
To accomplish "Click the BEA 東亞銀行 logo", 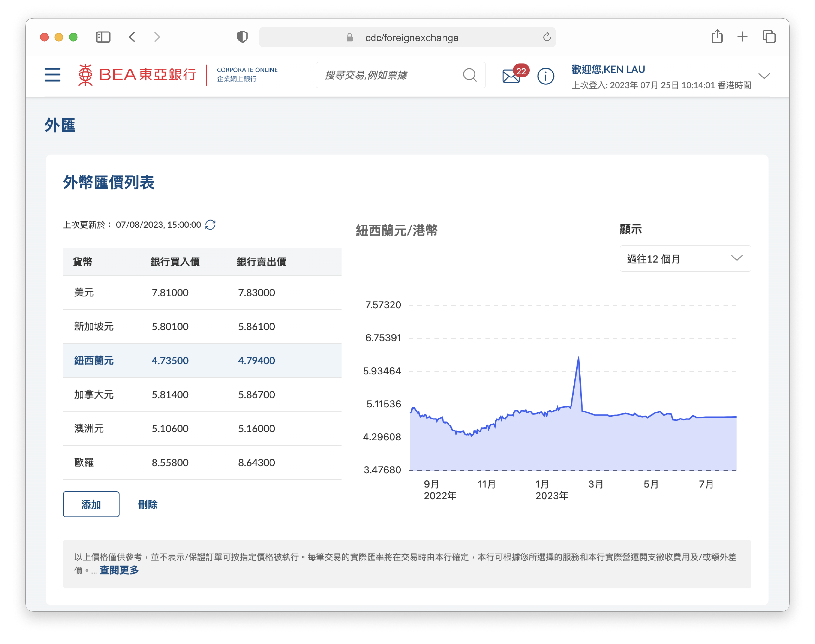I will pos(137,75).
